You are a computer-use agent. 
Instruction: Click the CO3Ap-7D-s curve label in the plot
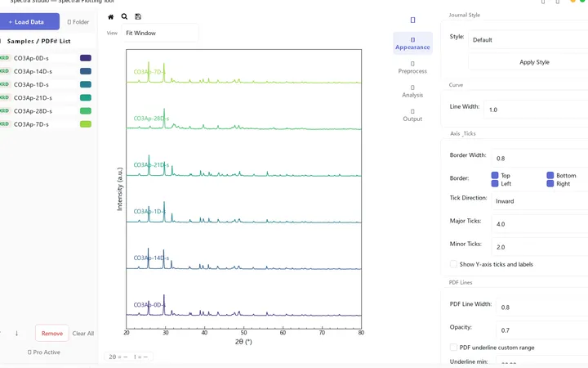(149, 72)
